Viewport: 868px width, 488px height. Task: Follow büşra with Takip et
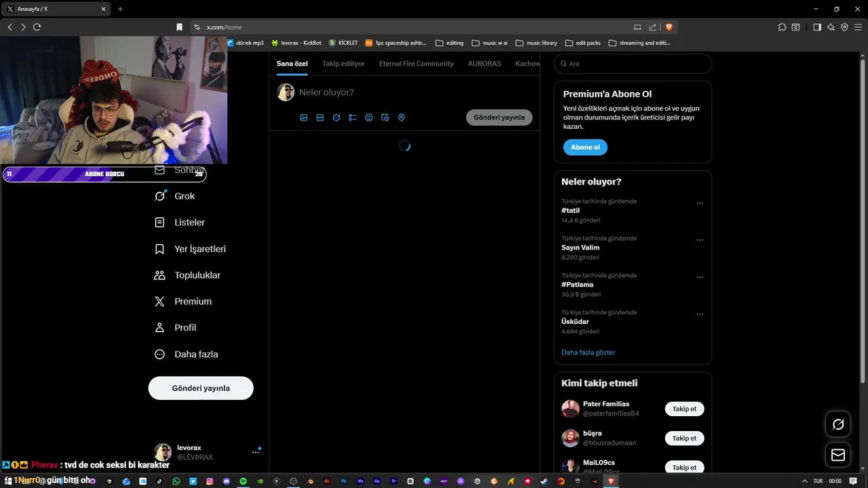pyautogui.click(x=684, y=438)
